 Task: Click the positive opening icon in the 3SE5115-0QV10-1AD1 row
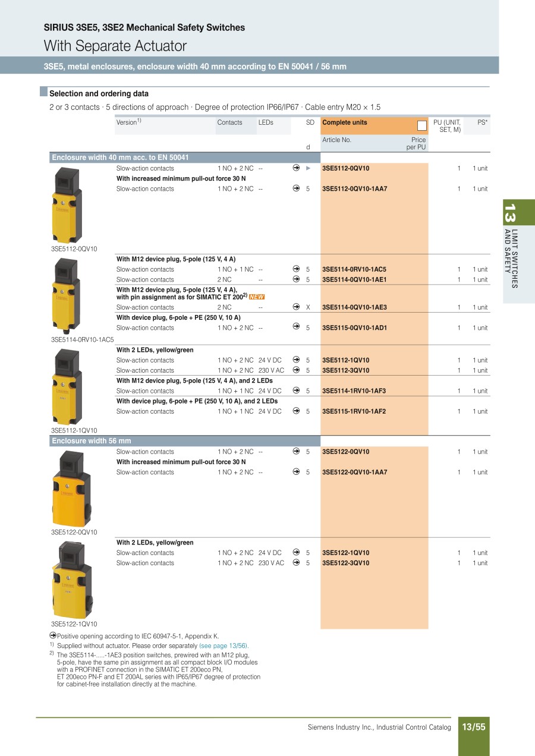pos(296,327)
